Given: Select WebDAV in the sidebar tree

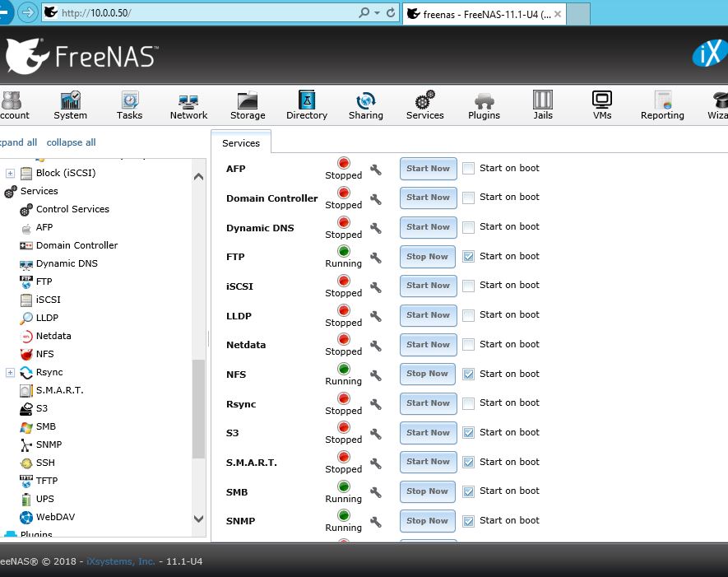Looking at the screenshot, I should coord(55,517).
